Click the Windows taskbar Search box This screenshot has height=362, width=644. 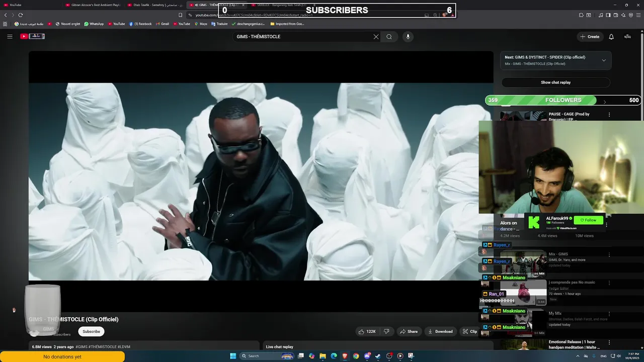click(267, 356)
